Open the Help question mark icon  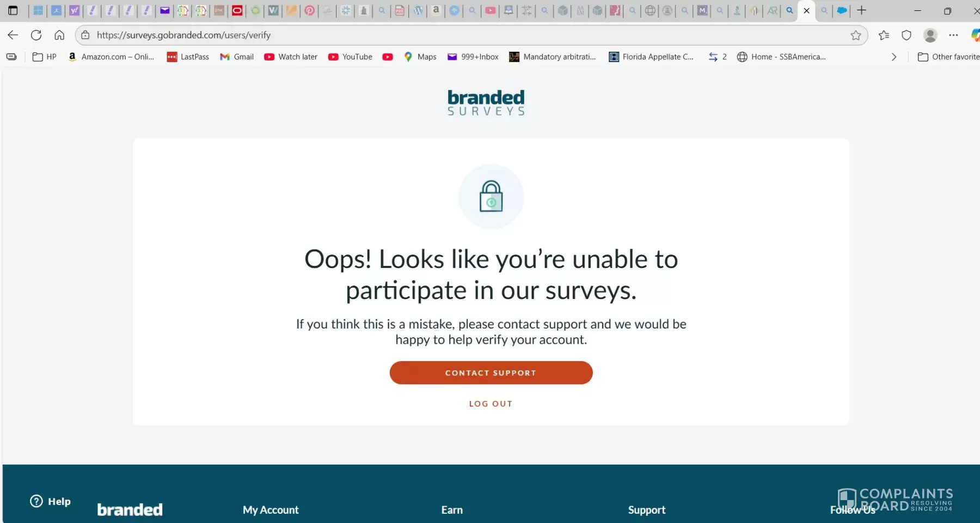pyautogui.click(x=36, y=501)
